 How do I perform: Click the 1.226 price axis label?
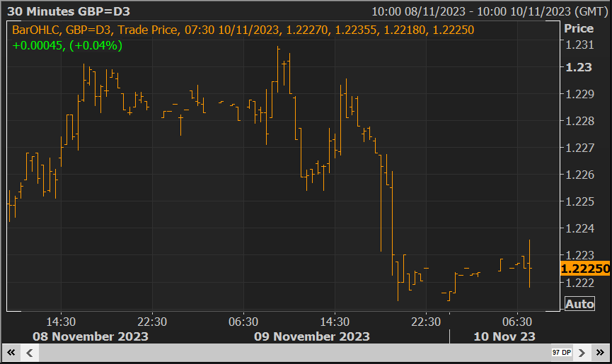579,175
